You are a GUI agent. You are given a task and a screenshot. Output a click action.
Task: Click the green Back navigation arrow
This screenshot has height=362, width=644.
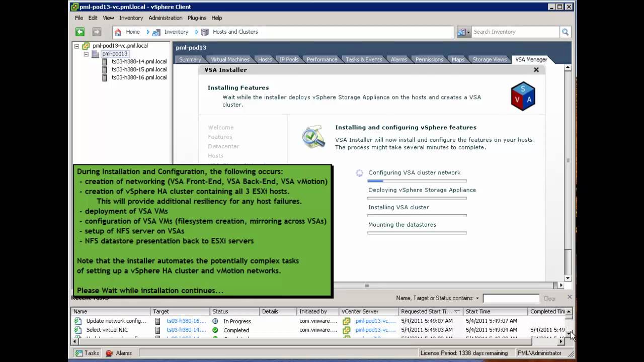pyautogui.click(x=80, y=32)
